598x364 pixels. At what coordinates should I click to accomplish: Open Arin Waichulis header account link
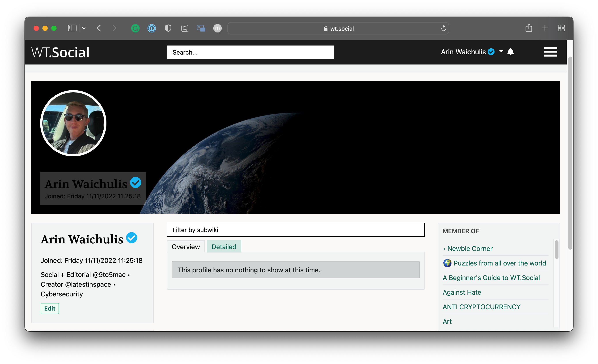pyautogui.click(x=463, y=52)
